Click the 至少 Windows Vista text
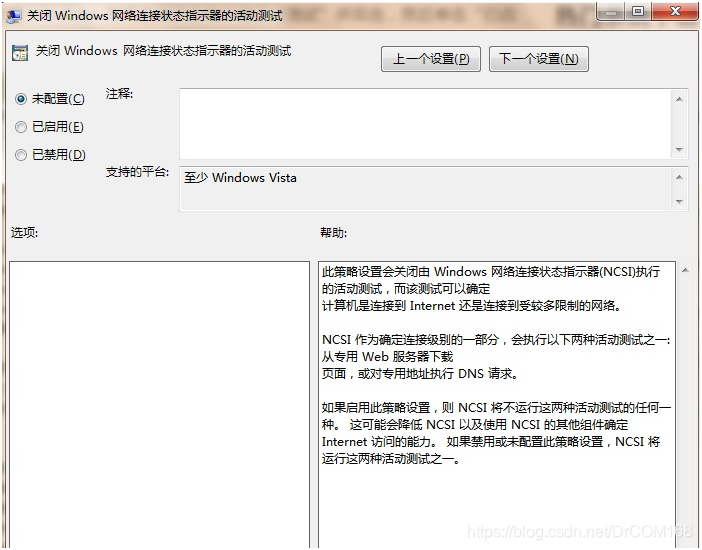This screenshot has height=550, width=702. pyautogui.click(x=240, y=178)
